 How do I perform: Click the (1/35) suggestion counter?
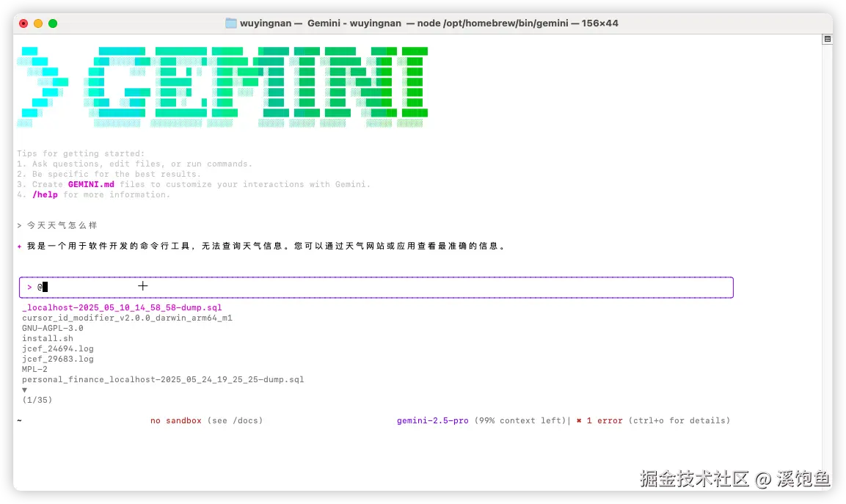(37, 400)
